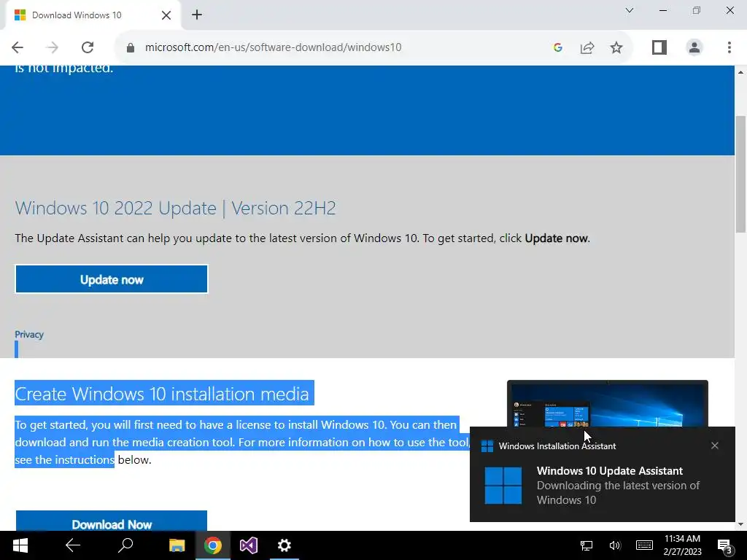Open the Windows Start menu
The image size is (747, 560).
20,545
